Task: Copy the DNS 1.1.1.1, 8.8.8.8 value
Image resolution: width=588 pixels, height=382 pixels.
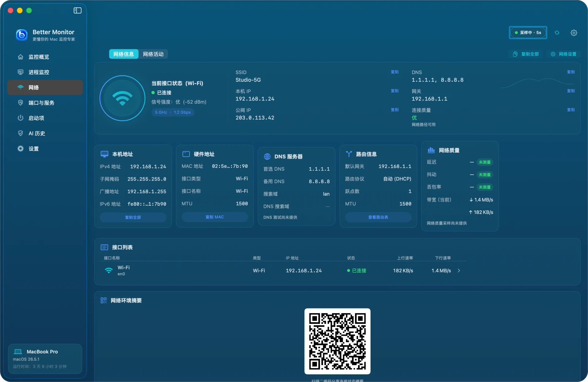Action: (x=571, y=72)
